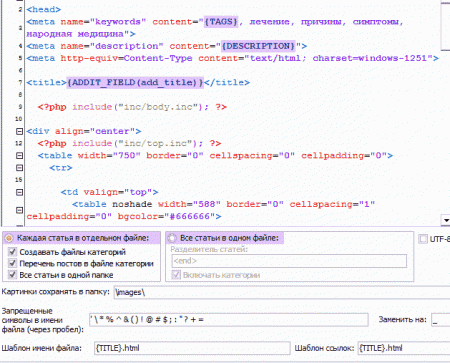
Task: Click the charset=windows-1251 text in code
Action: 370,58
